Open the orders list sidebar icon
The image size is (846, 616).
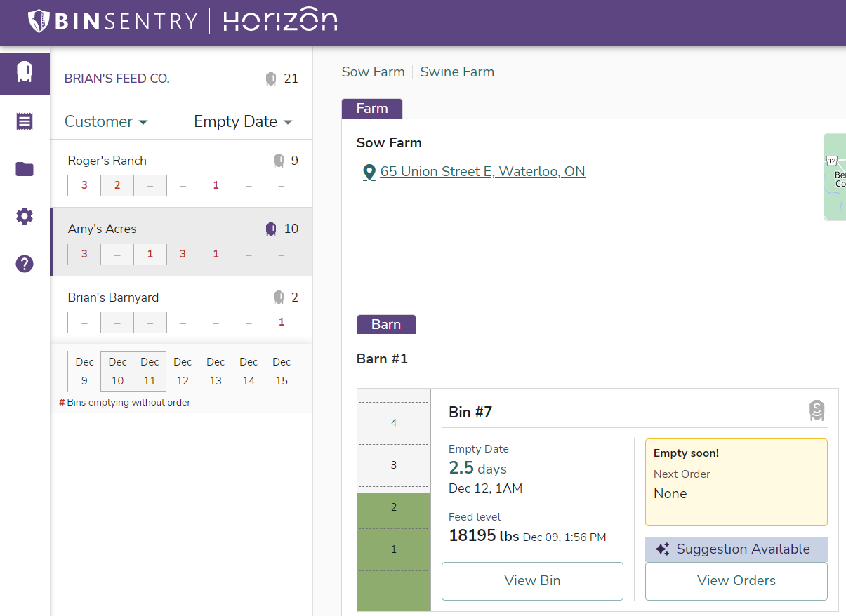point(25,121)
